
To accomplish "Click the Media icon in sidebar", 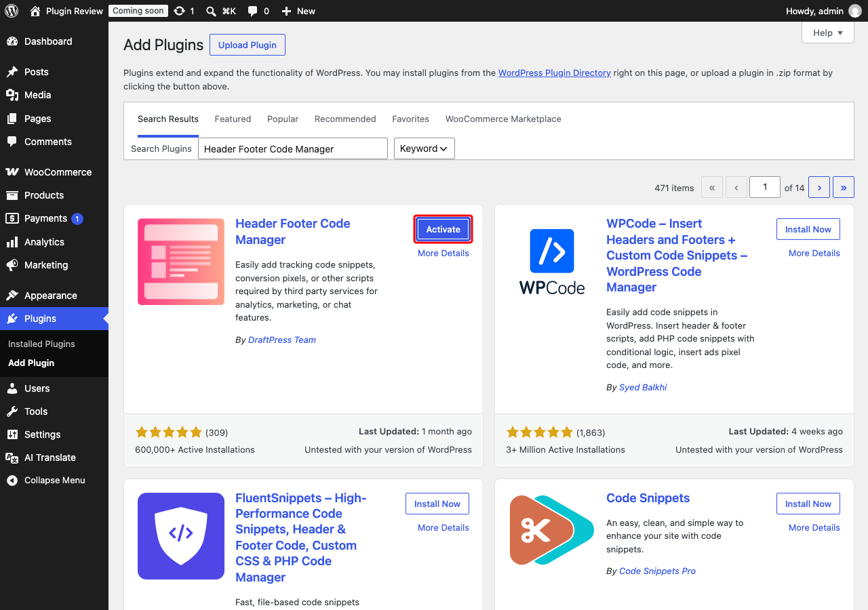I will click(12, 95).
